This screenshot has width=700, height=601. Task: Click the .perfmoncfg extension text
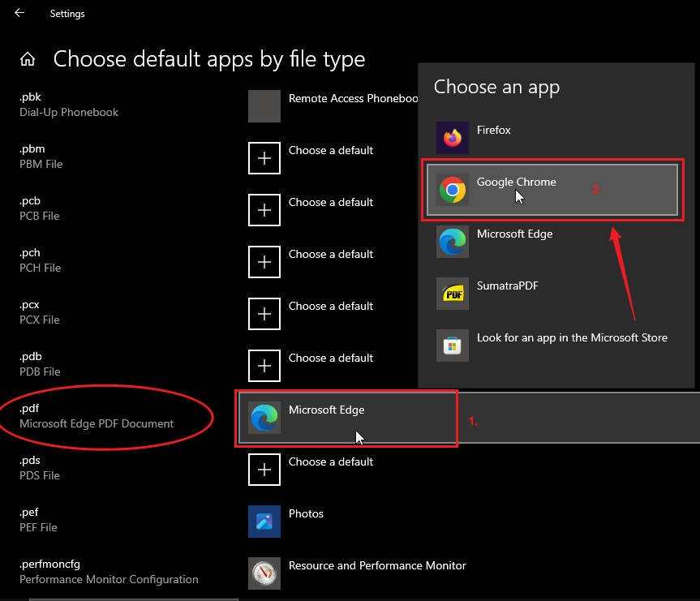click(49, 565)
